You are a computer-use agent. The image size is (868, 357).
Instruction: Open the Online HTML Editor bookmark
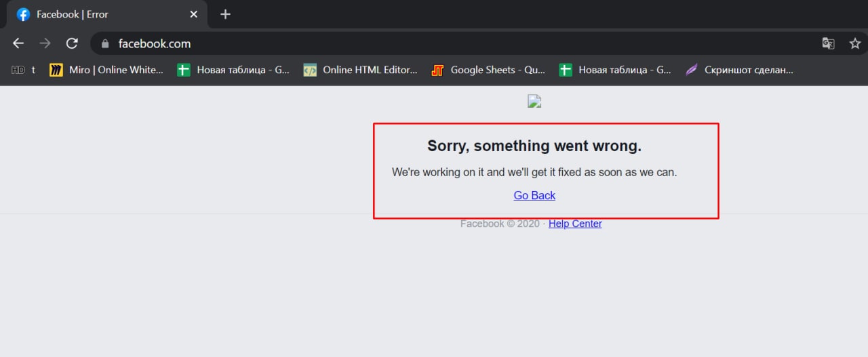(x=360, y=70)
